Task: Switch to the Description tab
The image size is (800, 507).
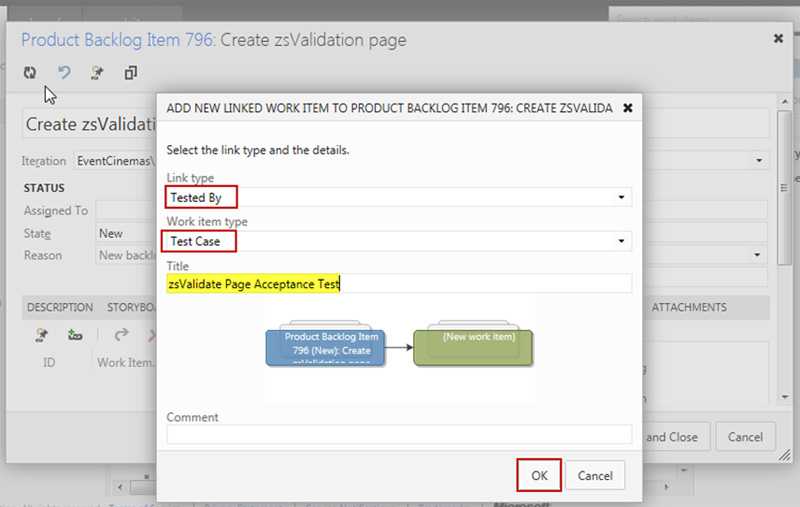Action: tap(60, 307)
